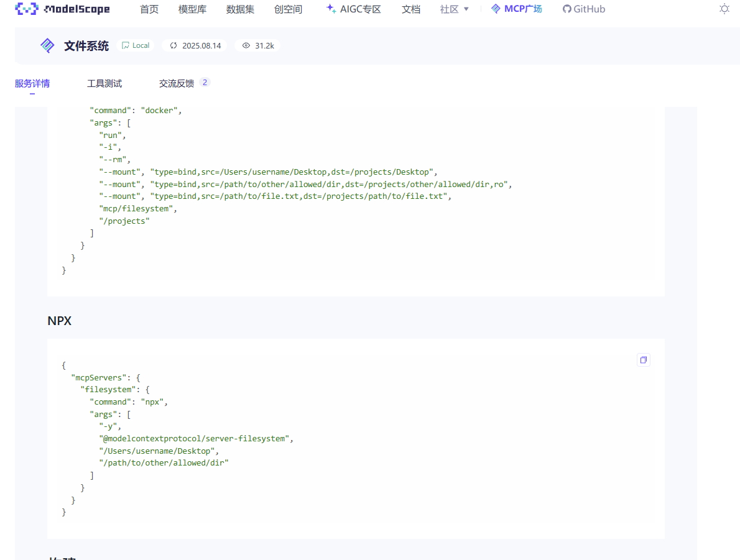
Task: Open 模型库 in the top navigation
Action: [x=192, y=9]
